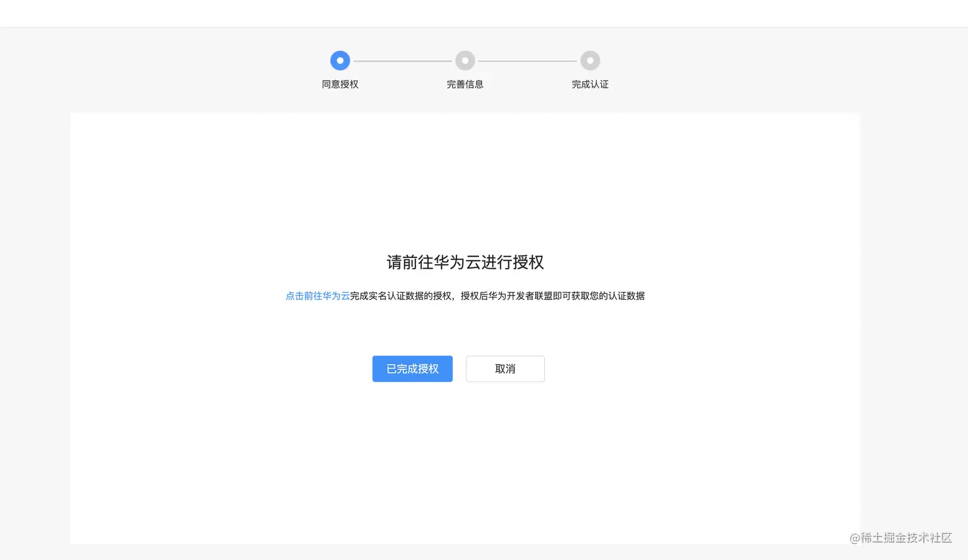Select the gray 完成认证 step circle
The image size is (968, 560).
point(590,61)
